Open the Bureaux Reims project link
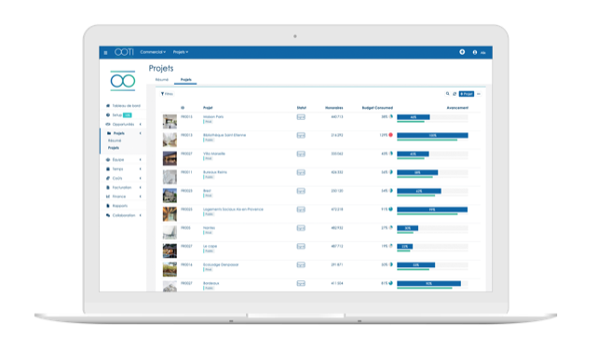Viewport: 597px width, 364px height. tap(215, 172)
